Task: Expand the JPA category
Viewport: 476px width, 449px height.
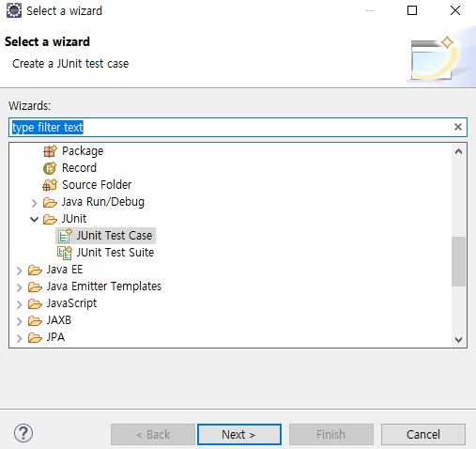Action: click(x=20, y=338)
